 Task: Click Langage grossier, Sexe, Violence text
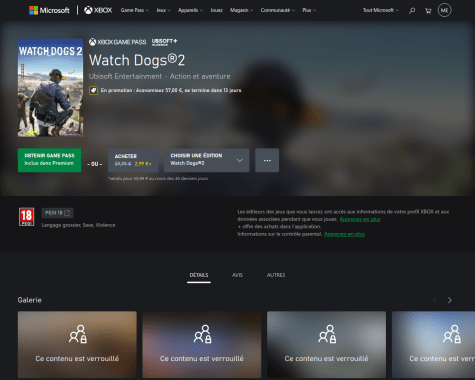78,225
